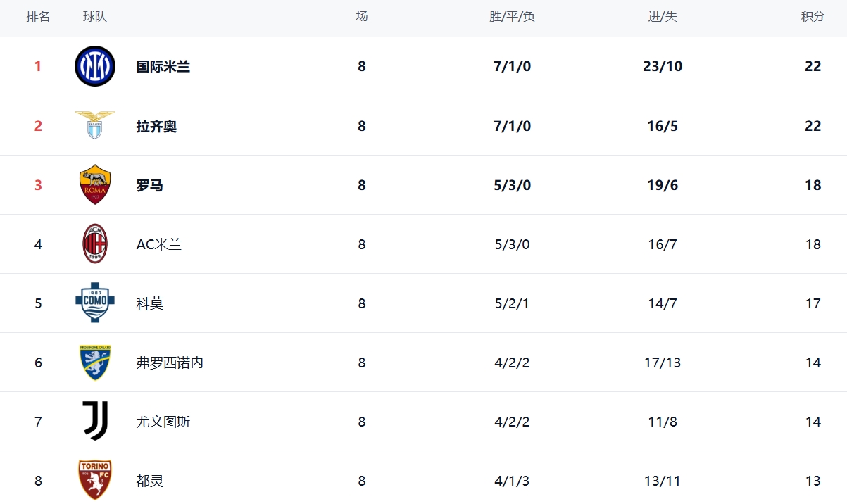Open team page link 国际米兰
The height and width of the screenshot is (504, 847).
point(163,67)
